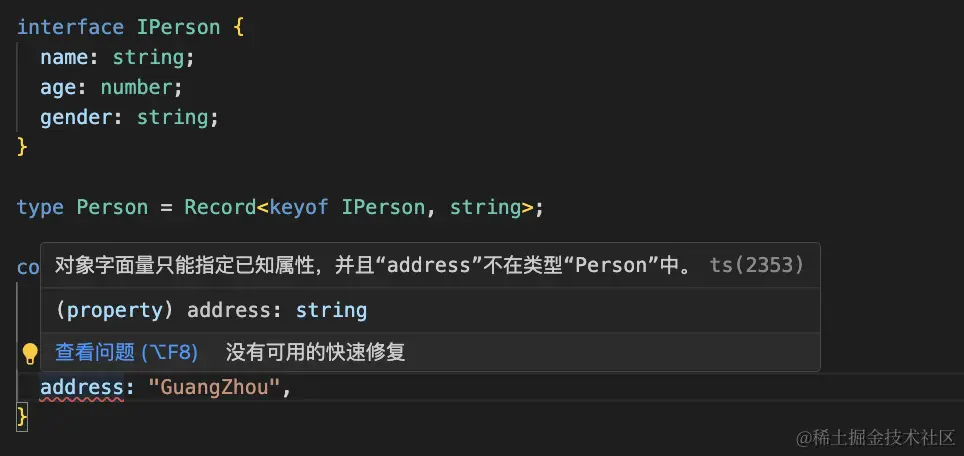Click the Record type keyword
This screenshot has height=456, width=964.
220,207
